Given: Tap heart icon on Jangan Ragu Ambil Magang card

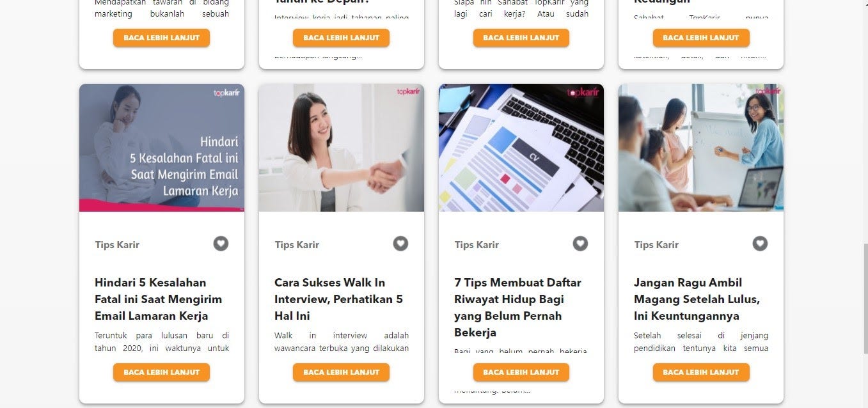Looking at the screenshot, I should 760,244.
